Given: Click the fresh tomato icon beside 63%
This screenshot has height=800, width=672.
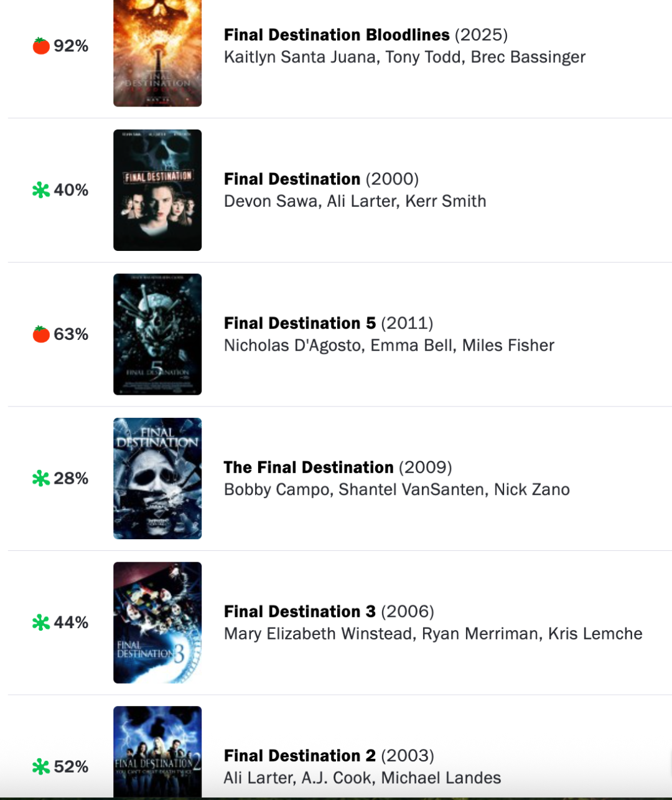Looking at the screenshot, I should pyautogui.click(x=41, y=334).
